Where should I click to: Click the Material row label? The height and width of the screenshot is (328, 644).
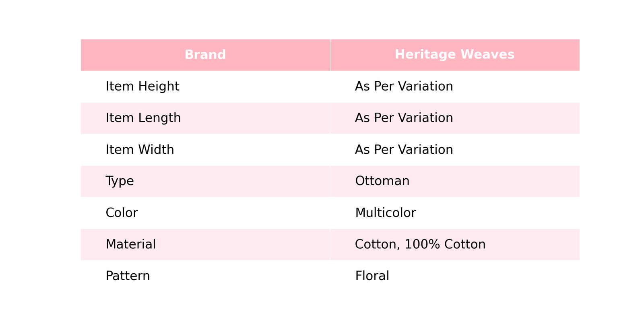tap(131, 244)
